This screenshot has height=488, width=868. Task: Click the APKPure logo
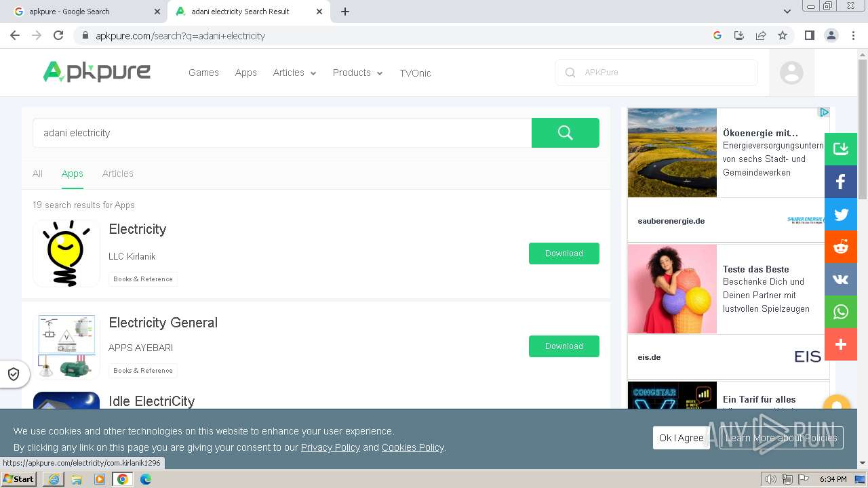[96, 71]
